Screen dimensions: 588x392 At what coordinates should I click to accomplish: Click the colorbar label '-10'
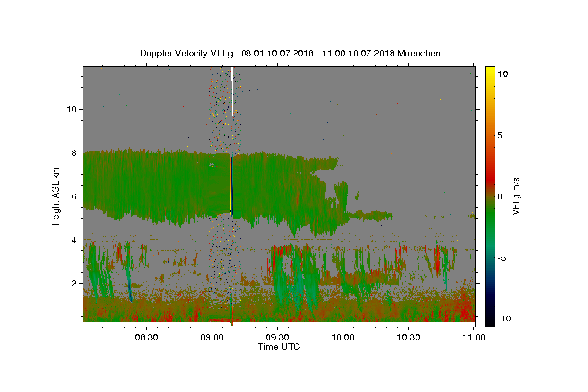[x=503, y=319]
